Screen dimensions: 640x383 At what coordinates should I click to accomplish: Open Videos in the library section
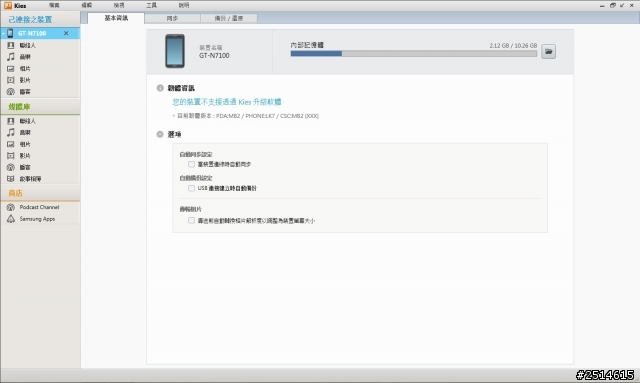(40, 156)
